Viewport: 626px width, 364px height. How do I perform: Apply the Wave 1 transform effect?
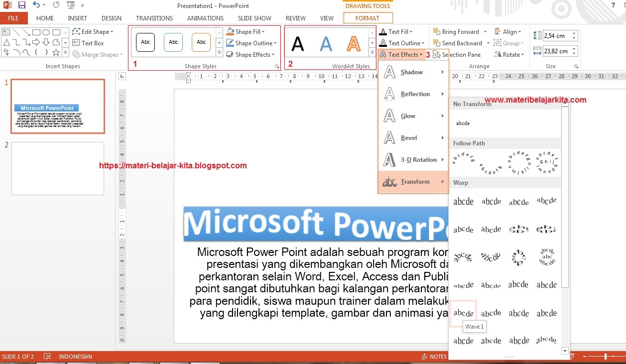point(463,312)
